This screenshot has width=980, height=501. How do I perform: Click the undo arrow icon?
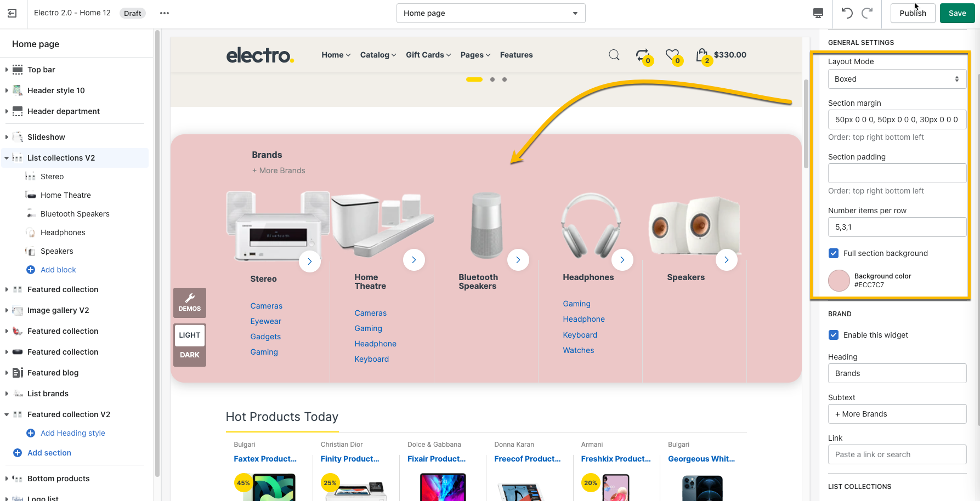(847, 13)
